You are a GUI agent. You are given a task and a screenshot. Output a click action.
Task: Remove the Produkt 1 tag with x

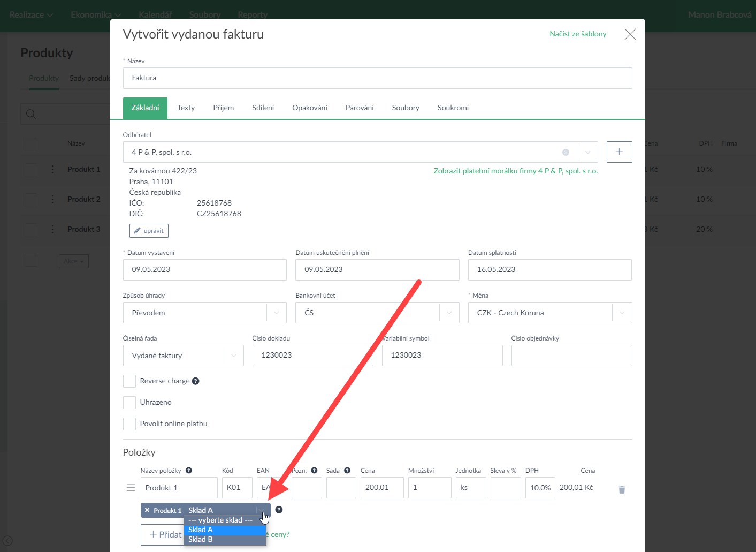(147, 510)
